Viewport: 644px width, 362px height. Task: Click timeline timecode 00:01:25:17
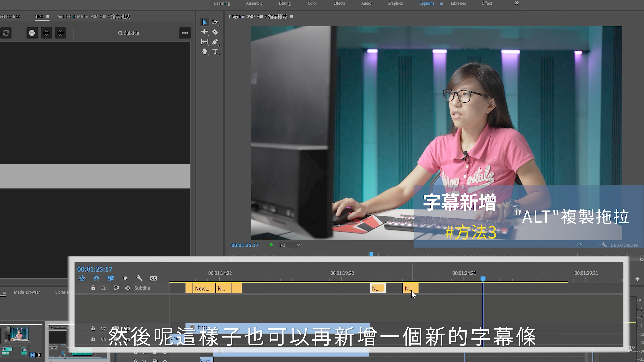[x=95, y=269]
